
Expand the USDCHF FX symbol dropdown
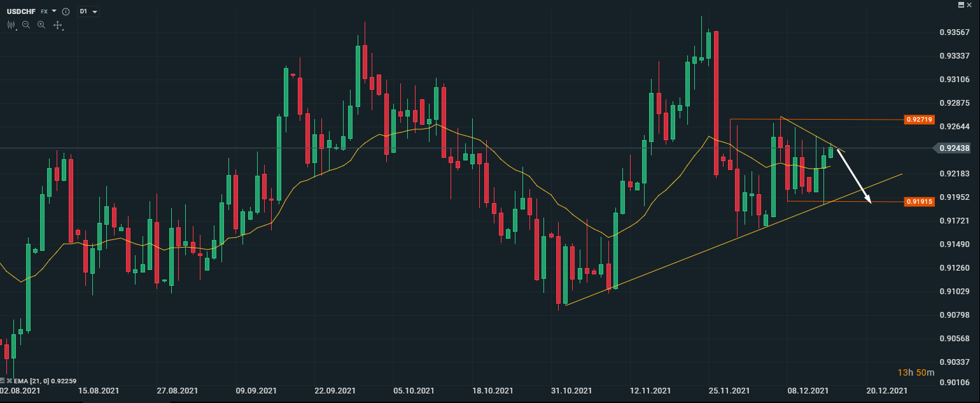(54, 11)
